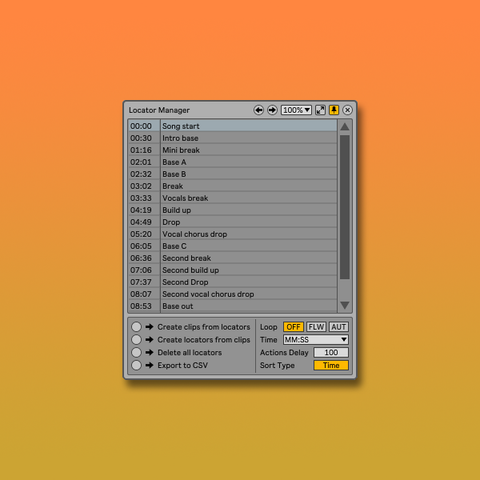Select the Break locator at 03:02
Screen dimensions: 480x480
tap(249, 186)
